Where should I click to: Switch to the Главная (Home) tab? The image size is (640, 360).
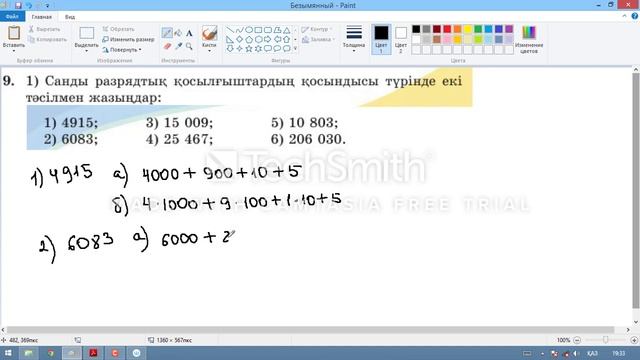(x=42, y=17)
